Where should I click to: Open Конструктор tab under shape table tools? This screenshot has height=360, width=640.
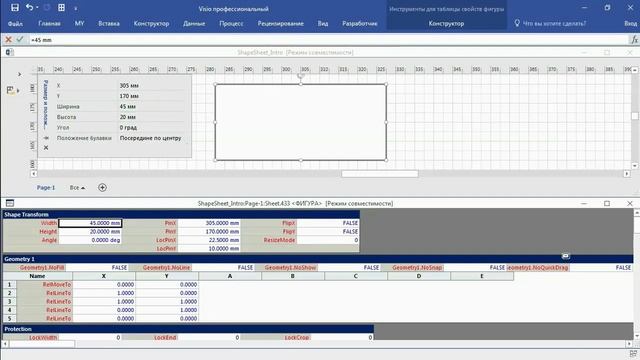pyautogui.click(x=446, y=24)
